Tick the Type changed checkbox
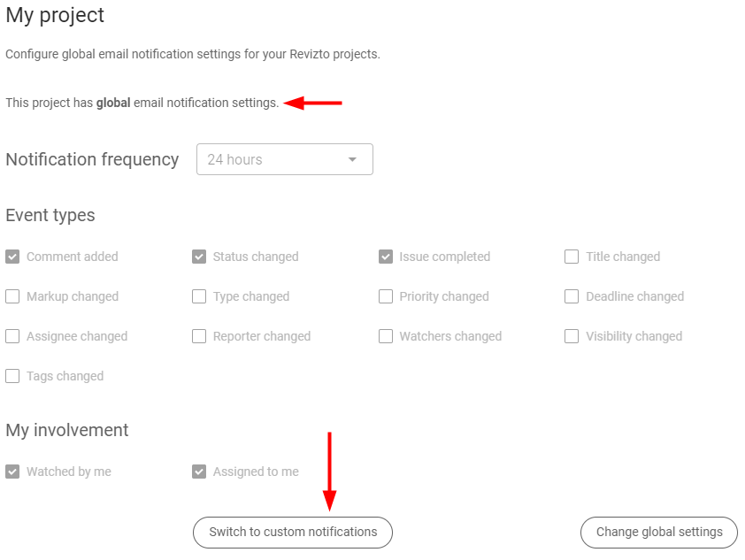The height and width of the screenshot is (560, 745). [x=199, y=296]
